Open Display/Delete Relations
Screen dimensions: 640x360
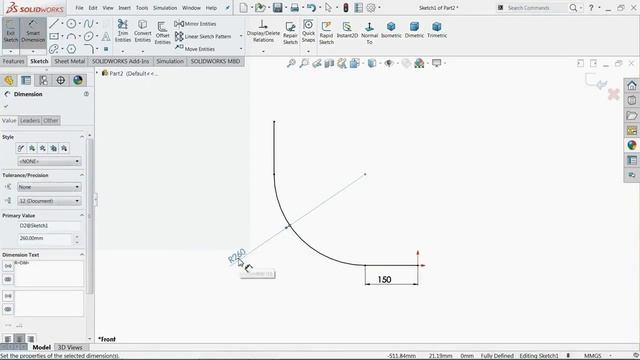click(x=263, y=32)
